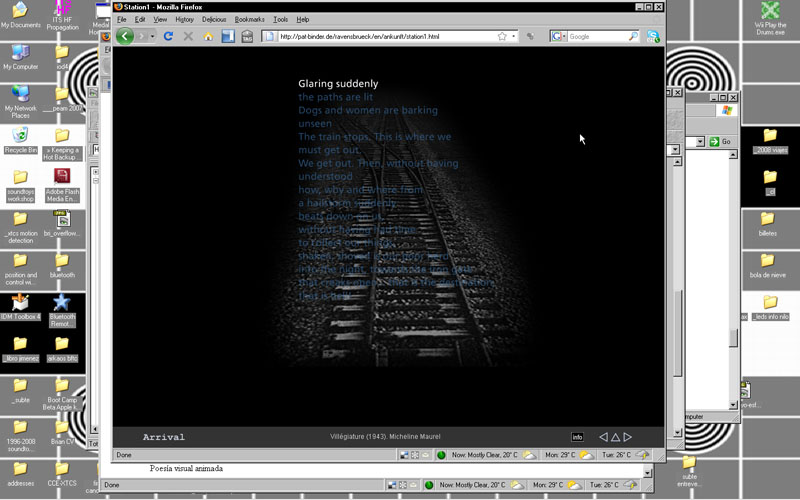Click the Home icon in Firefox toolbar
Screen dimensions: 800x500
208,36
